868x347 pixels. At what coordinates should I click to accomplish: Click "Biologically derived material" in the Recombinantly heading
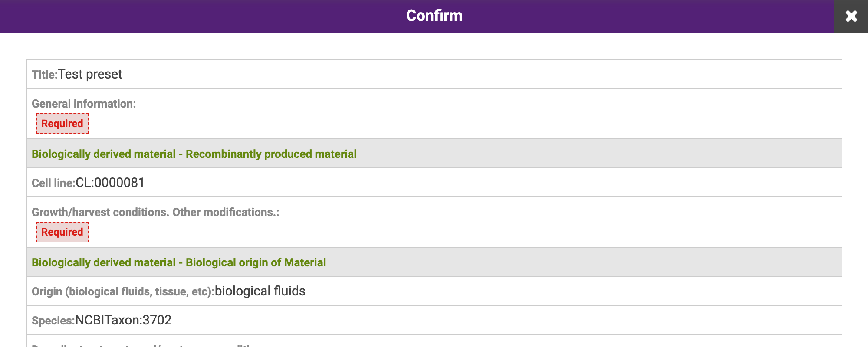(x=104, y=154)
